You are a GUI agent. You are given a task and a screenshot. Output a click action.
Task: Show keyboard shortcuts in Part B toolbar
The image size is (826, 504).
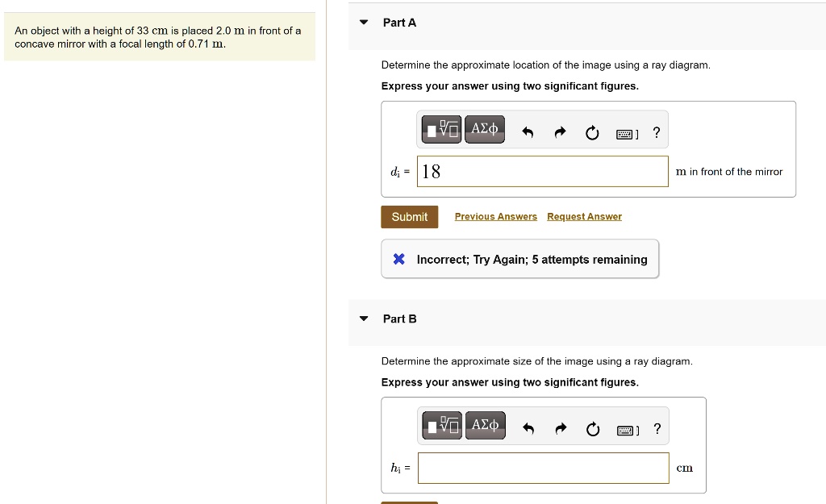coord(628,431)
